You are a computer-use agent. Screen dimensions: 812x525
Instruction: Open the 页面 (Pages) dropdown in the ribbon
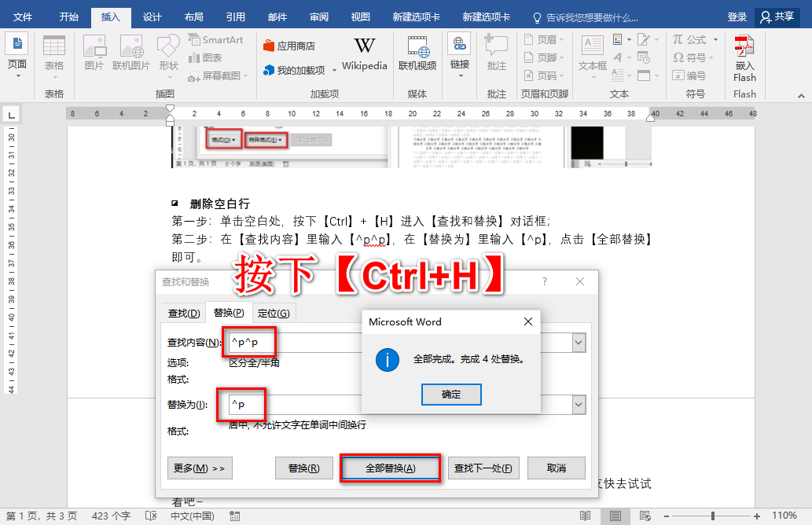pyautogui.click(x=17, y=56)
